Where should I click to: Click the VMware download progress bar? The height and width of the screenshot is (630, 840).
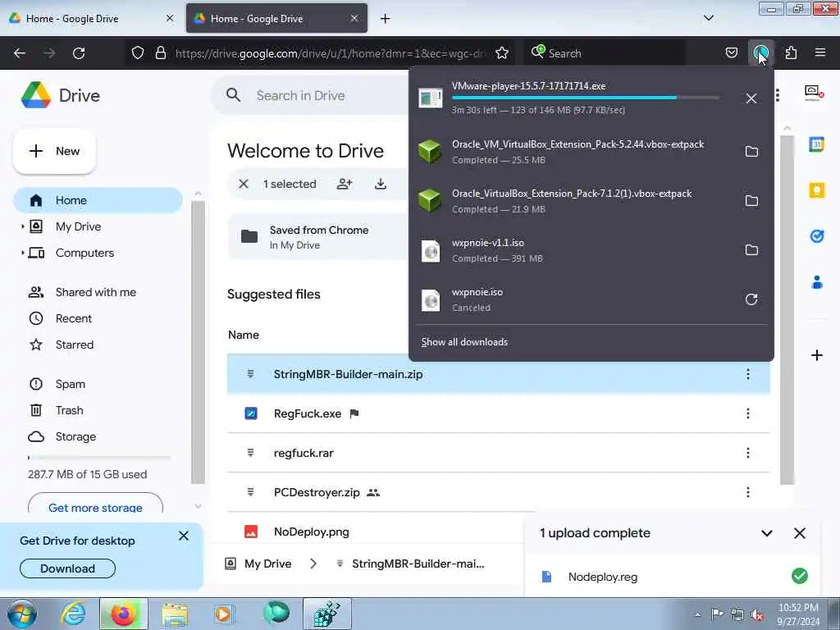coord(585,98)
